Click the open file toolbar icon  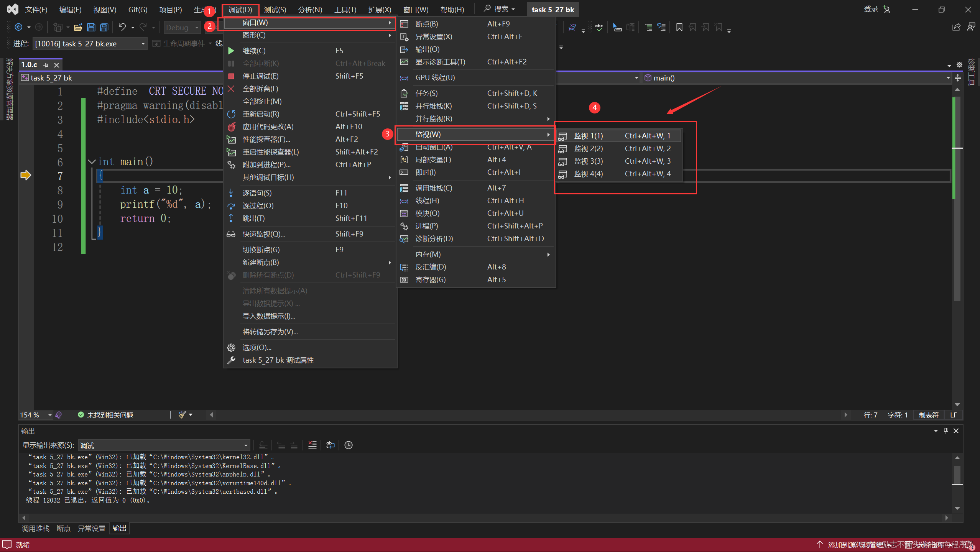[x=78, y=27]
